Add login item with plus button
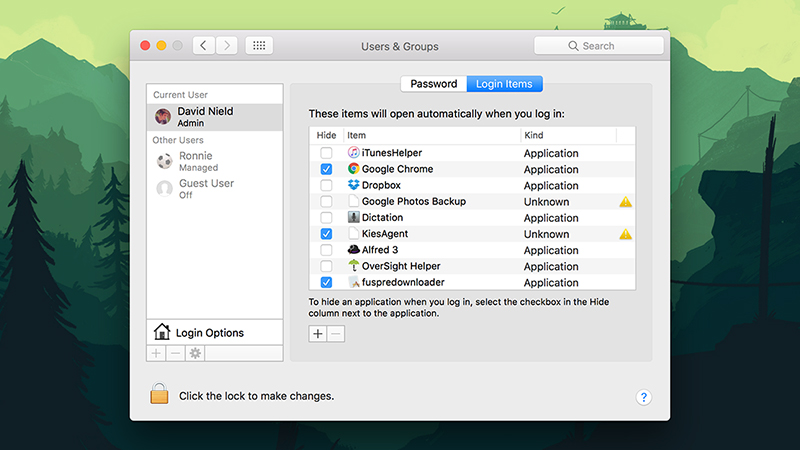 click(317, 334)
